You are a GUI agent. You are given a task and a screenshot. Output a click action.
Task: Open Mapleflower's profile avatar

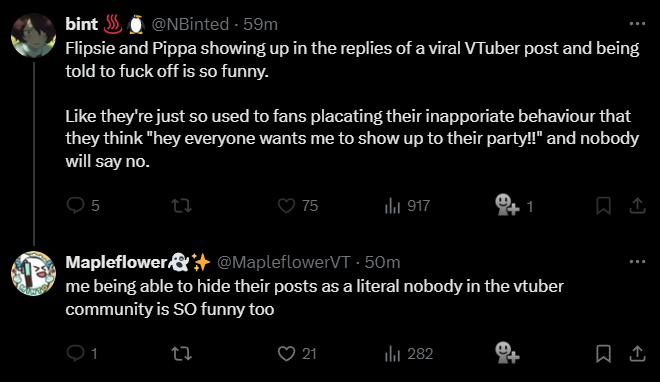point(33,273)
